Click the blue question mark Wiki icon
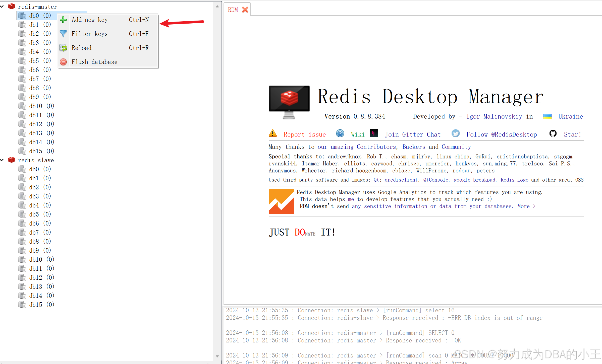Viewport: 602px width, 364px height. point(340,134)
